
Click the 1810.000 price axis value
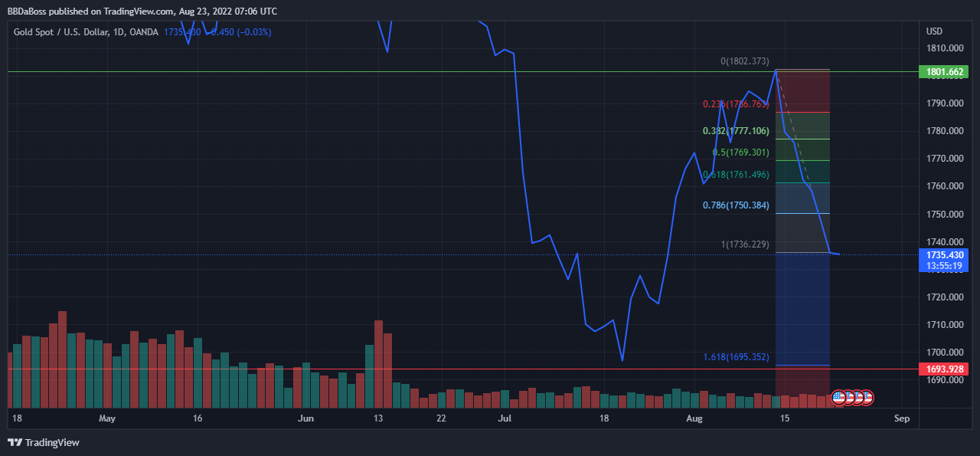(945, 48)
